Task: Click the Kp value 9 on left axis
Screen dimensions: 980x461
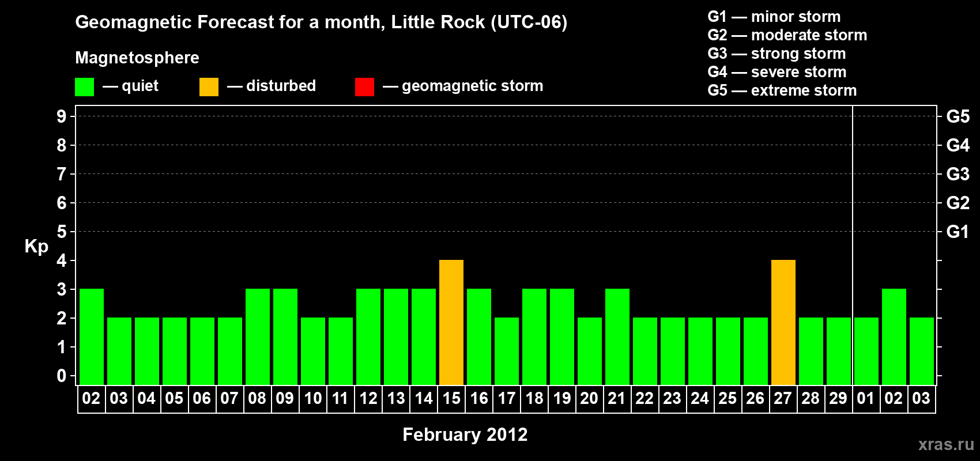Action: (x=62, y=116)
